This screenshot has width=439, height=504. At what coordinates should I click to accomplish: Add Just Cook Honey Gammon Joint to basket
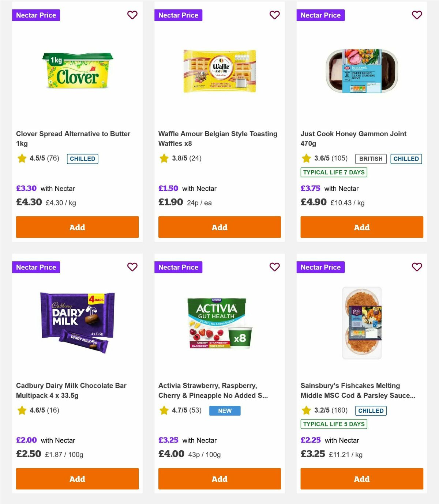coord(361,227)
